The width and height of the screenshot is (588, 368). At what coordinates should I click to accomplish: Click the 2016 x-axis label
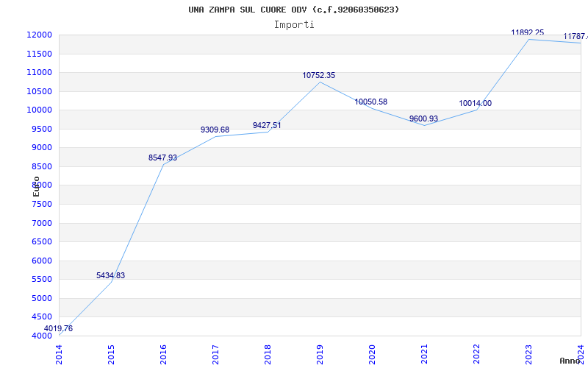163,354
